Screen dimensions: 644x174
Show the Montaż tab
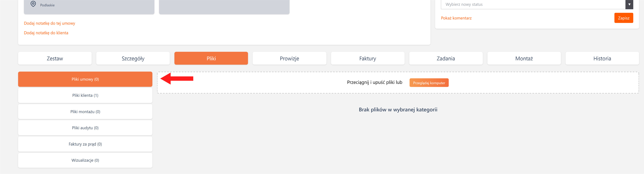click(524, 58)
